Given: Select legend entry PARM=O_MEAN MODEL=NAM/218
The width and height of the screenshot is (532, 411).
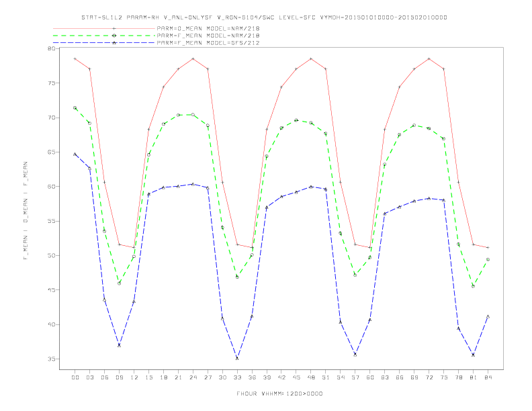Looking at the screenshot, I should pyautogui.click(x=208, y=28).
